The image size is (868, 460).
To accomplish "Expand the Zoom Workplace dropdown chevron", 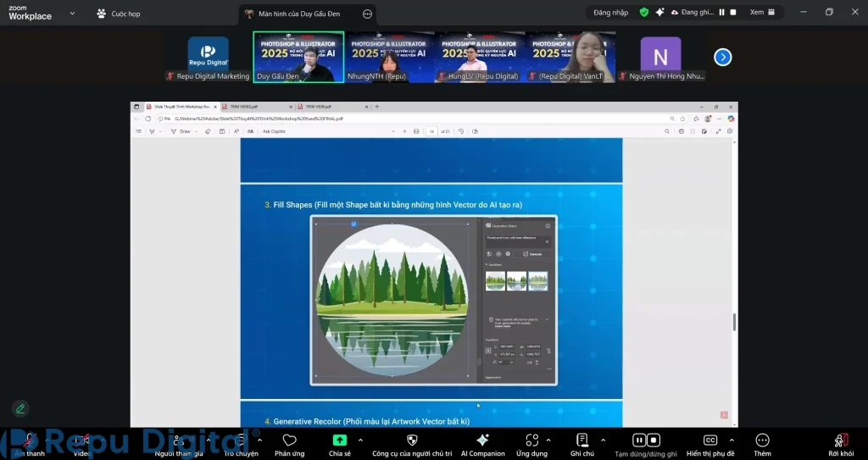I will point(71,14).
